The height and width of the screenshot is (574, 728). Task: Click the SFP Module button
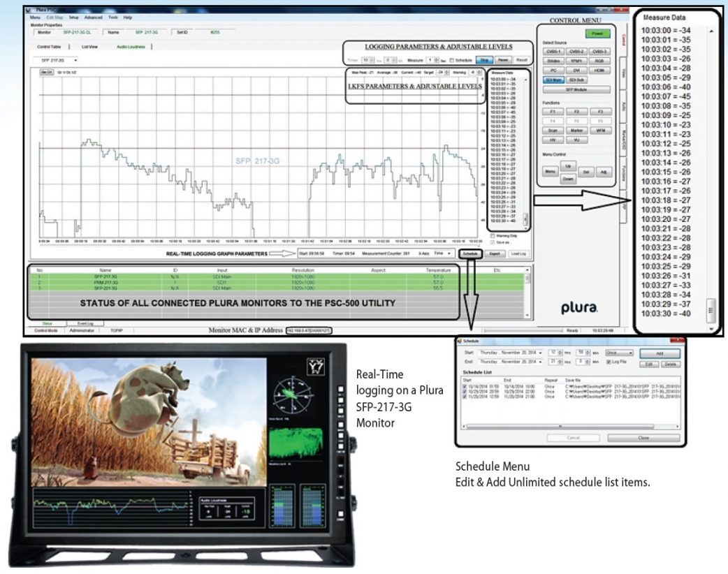(x=576, y=89)
